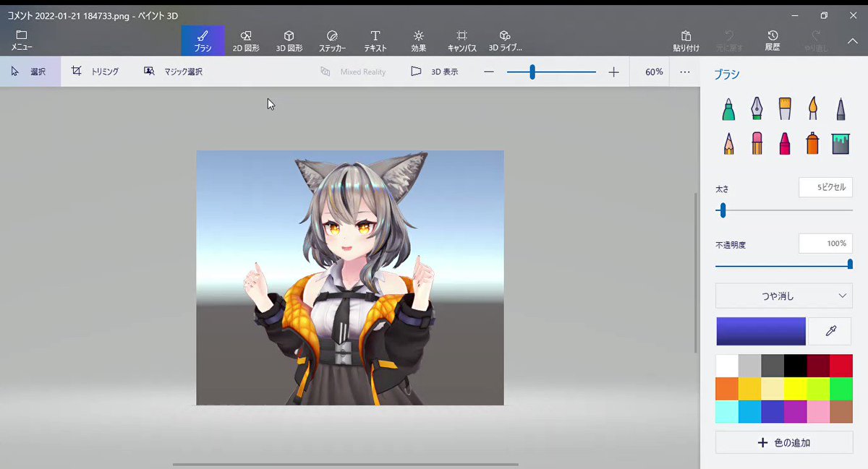This screenshot has width=868, height=469.
Task: Select the fill bucket tool
Action: (x=841, y=143)
